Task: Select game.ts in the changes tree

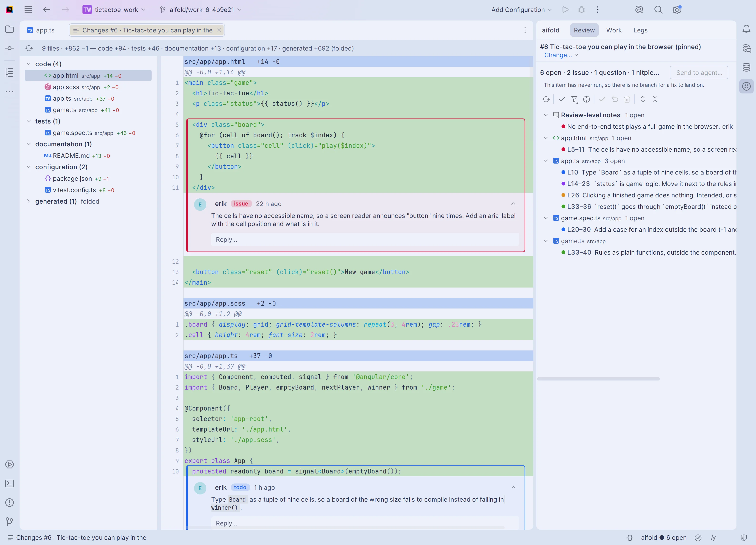Action: [x=88, y=110]
